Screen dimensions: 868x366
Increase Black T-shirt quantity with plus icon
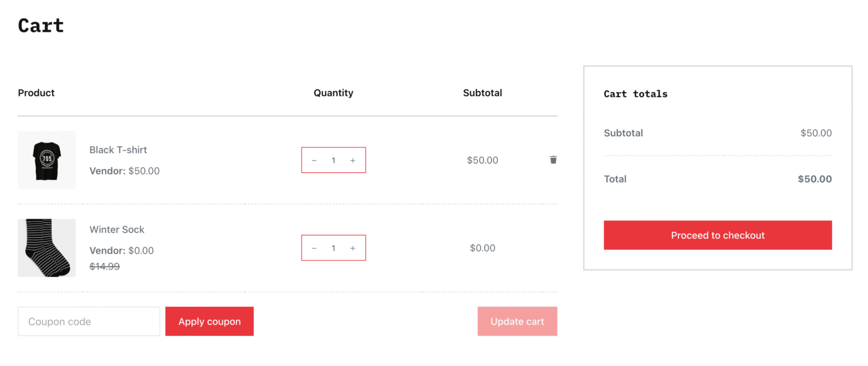pos(353,160)
